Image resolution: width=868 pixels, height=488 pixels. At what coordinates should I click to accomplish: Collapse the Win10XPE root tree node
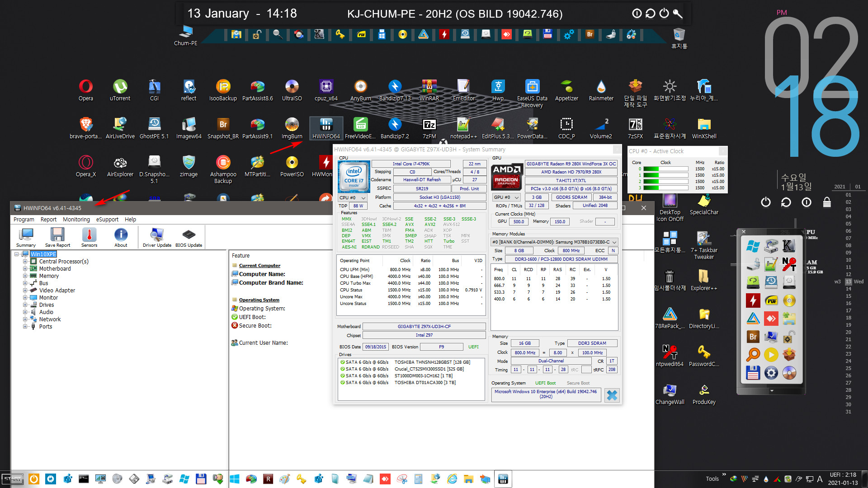pos(17,254)
